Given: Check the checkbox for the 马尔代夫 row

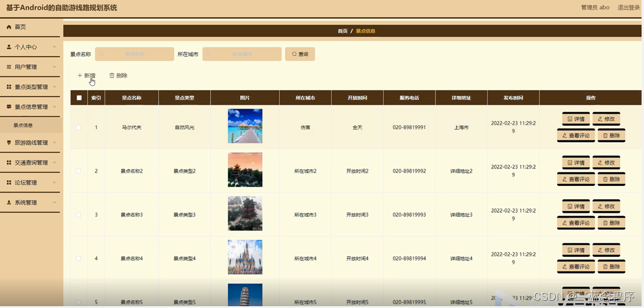Looking at the screenshot, I should pos(79,128).
